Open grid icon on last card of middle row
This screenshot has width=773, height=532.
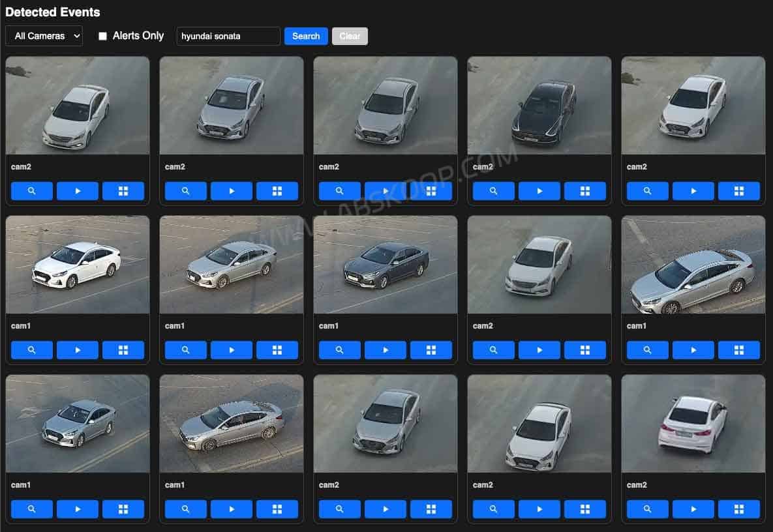(x=739, y=349)
